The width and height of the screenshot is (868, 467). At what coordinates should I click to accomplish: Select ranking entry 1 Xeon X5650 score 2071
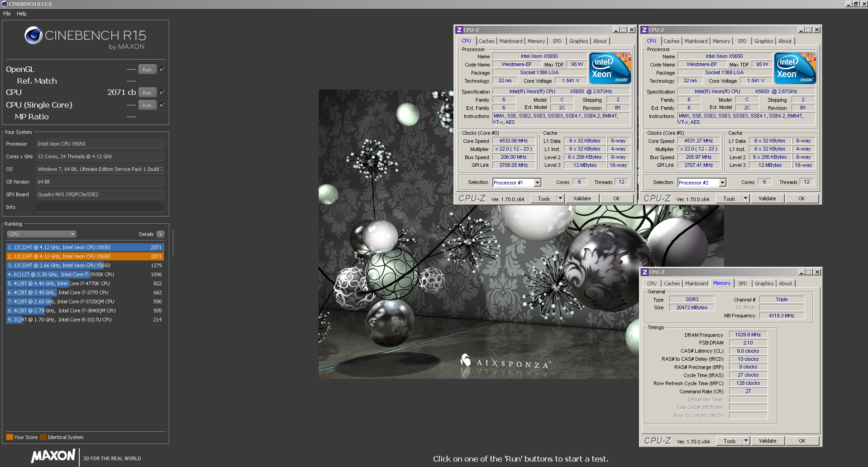point(85,247)
